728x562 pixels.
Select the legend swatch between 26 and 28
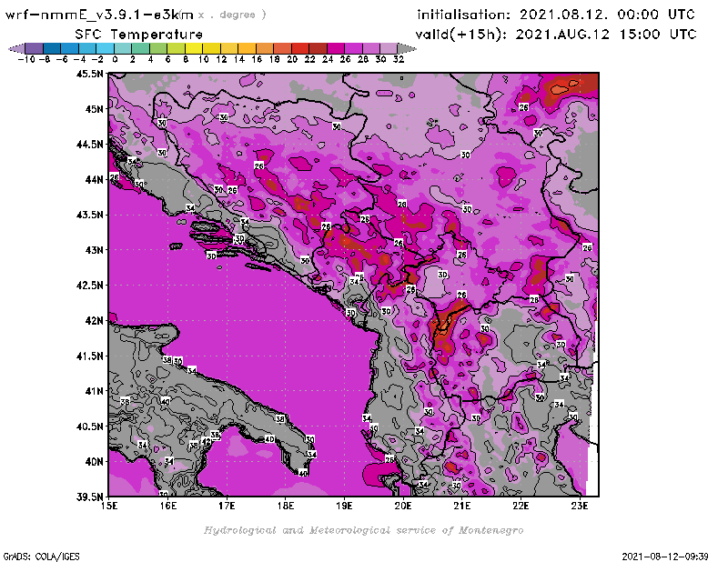click(x=353, y=48)
